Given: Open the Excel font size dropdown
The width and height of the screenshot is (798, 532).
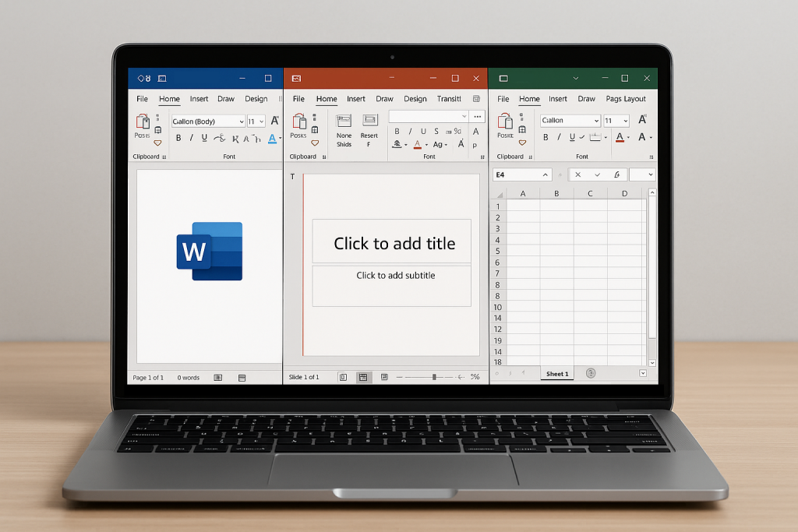Looking at the screenshot, I should [625, 121].
